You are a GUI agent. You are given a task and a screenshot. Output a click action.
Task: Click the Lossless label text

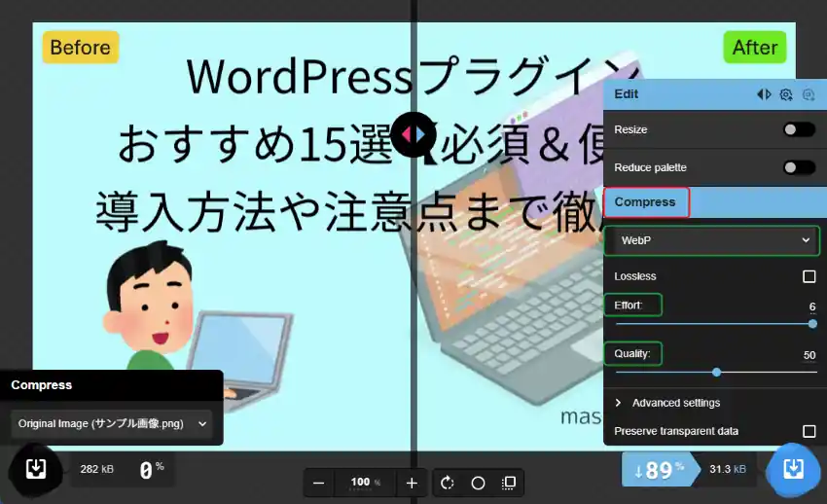(635, 276)
